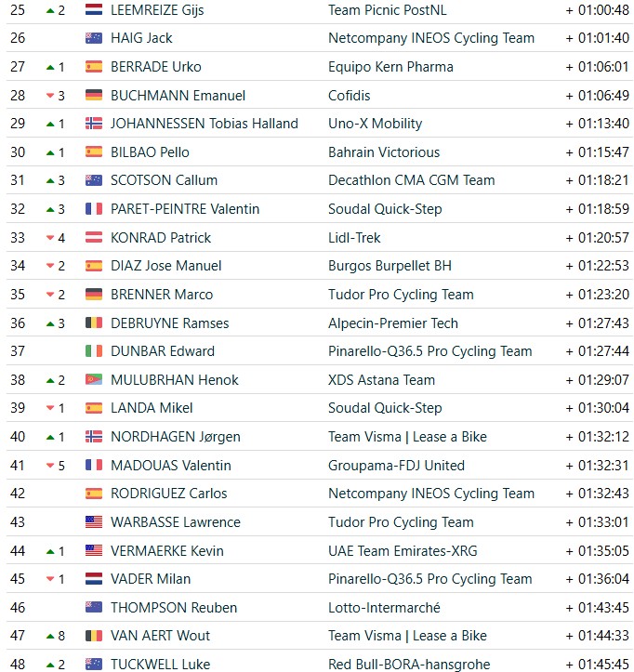Open Lotto-Intermarché team page
Viewport: 634px width, 672px height.
coord(384,608)
